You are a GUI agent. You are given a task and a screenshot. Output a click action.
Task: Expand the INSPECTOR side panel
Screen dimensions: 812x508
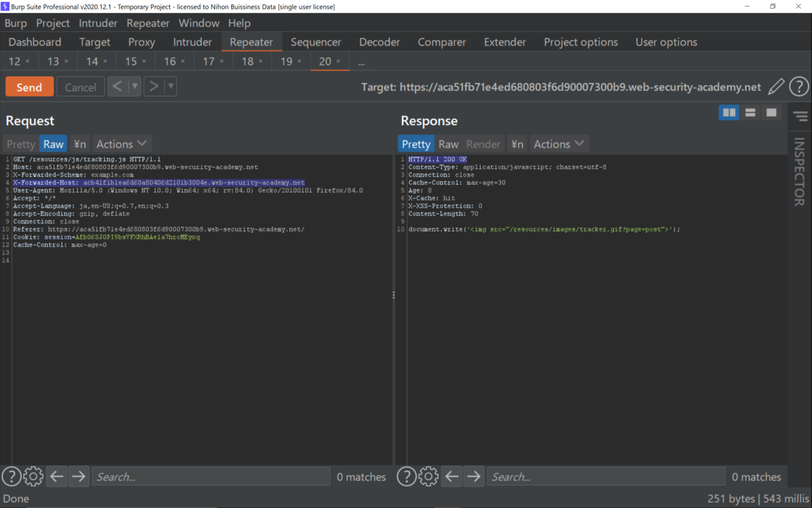coord(800,172)
